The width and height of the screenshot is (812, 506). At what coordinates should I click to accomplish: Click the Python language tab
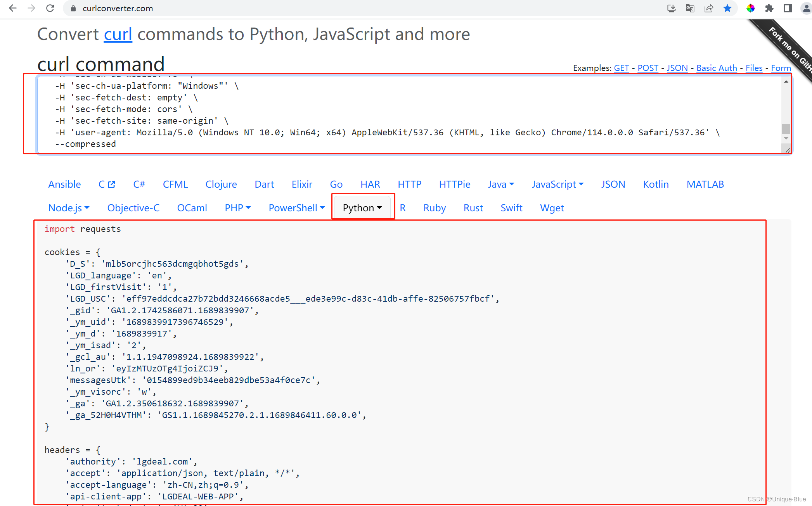362,207
